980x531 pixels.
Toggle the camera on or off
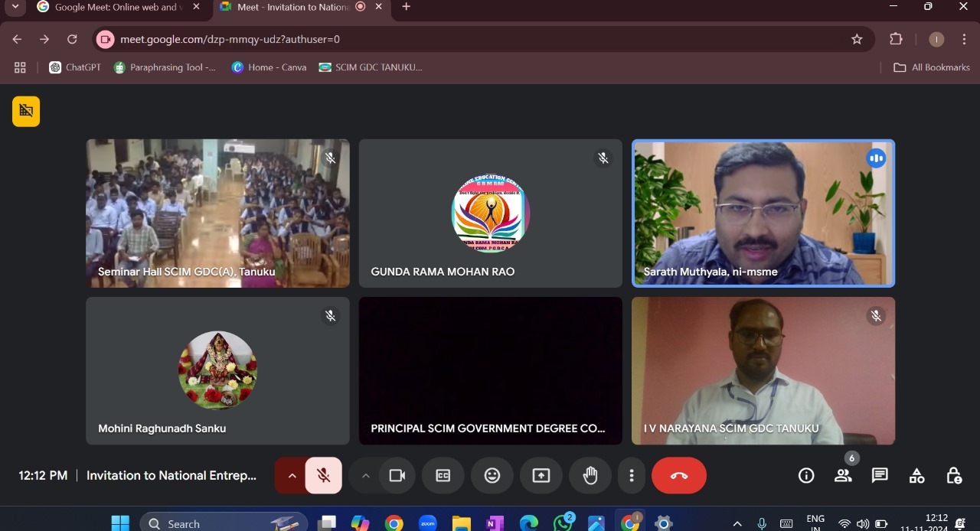tap(397, 476)
